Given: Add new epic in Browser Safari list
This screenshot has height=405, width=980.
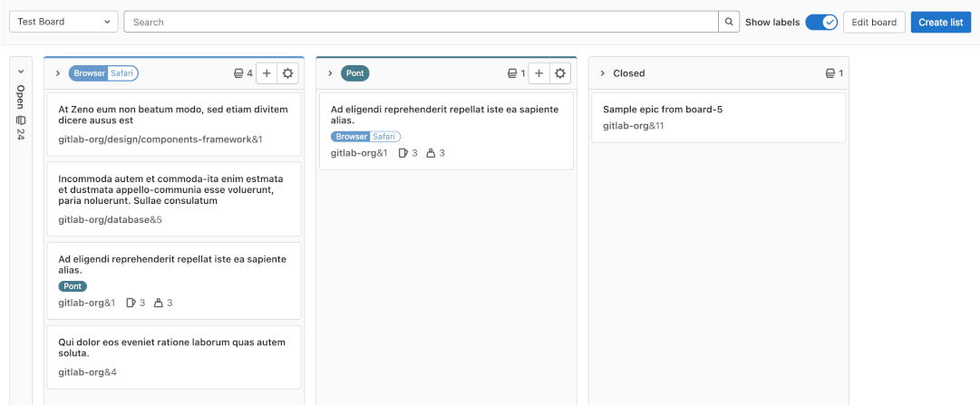Looking at the screenshot, I should coord(267,73).
